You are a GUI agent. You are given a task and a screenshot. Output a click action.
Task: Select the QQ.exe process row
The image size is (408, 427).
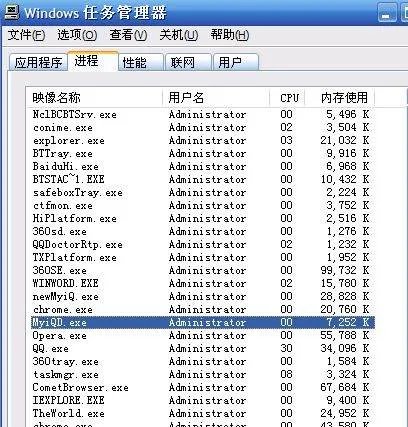(x=203, y=349)
